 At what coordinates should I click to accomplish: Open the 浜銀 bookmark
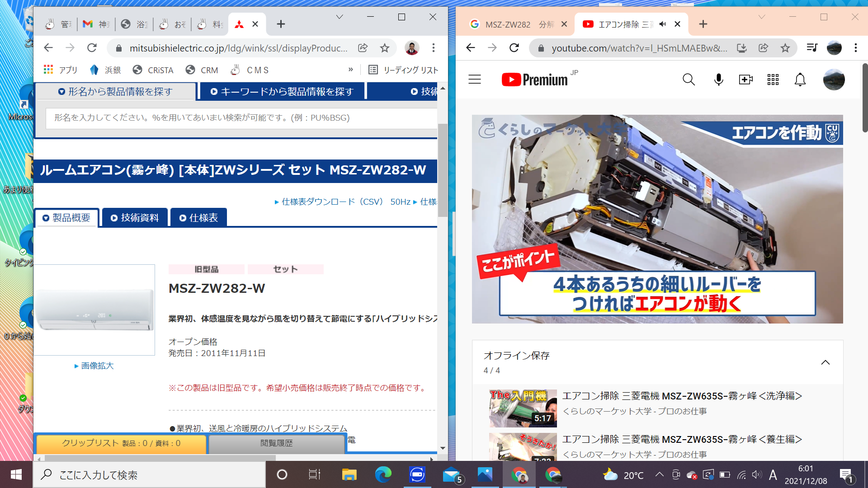pos(105,70)
